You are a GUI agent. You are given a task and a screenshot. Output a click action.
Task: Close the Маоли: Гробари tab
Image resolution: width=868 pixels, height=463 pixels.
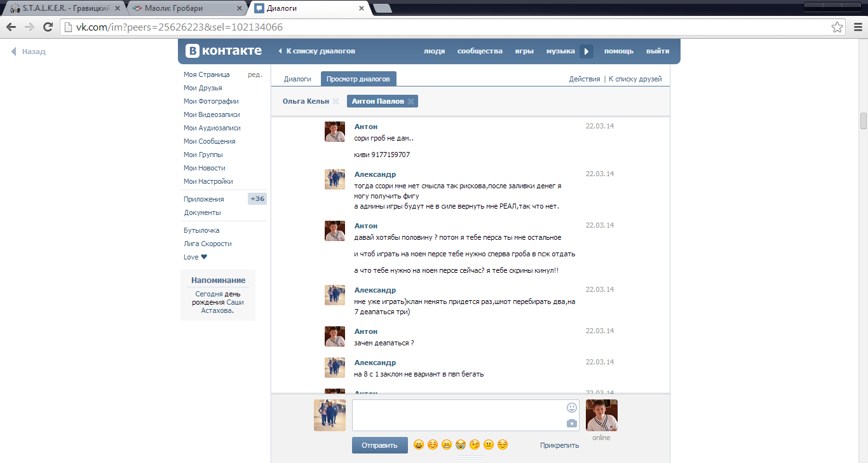(240, 8)
